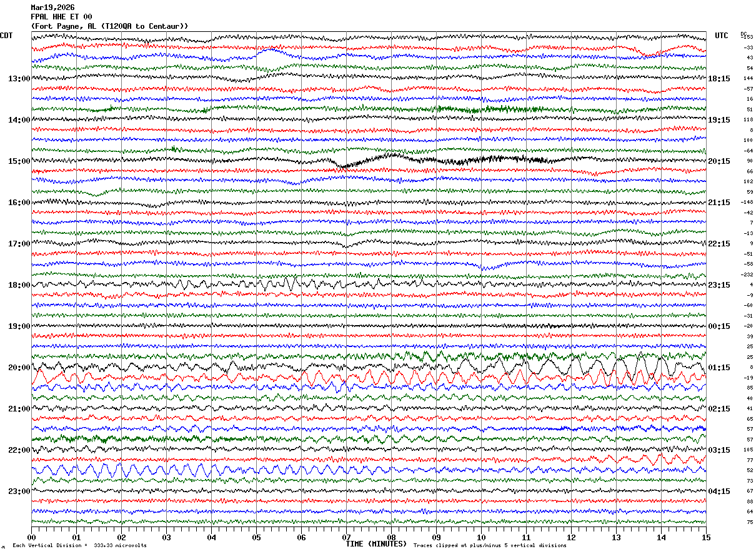The height and width of the screenshot is (554, 756).
Task: Click minute 06 on the time axis
Action: coord(301,537)
